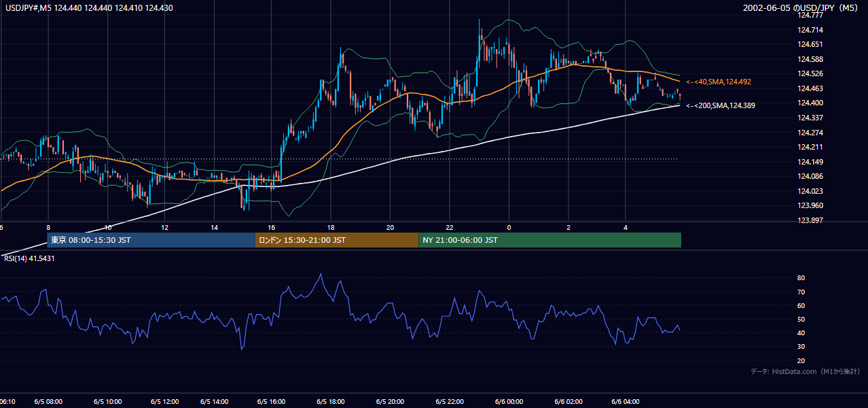Click price axis value 124.588
The width and height of the screenshot is (868, 408).
[811, 59]
